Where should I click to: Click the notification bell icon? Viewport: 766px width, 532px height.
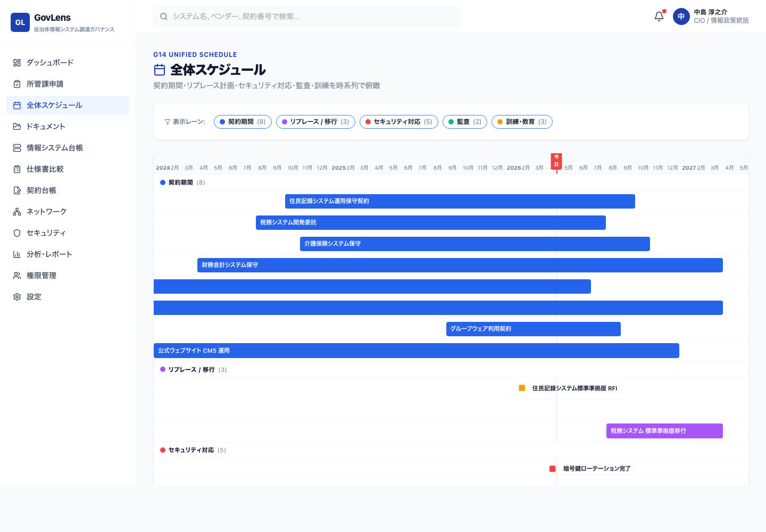click(659, 16)
